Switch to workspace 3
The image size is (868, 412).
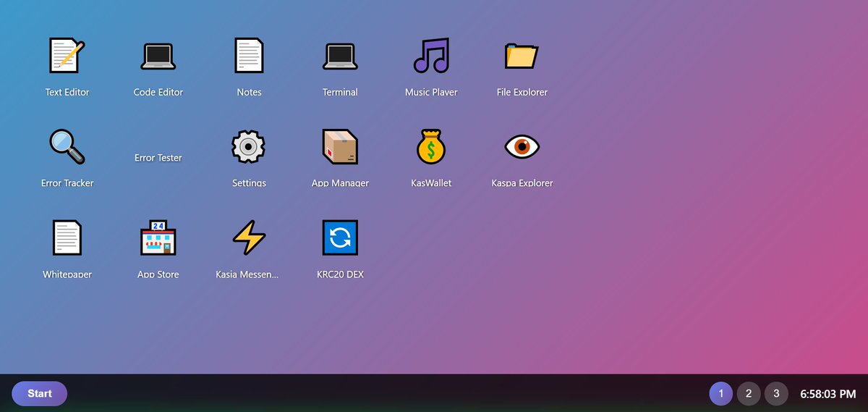tap(776, 394)
